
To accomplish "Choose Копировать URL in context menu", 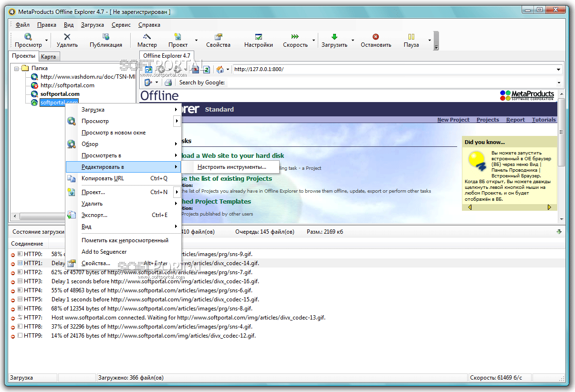I will point(124,178).
